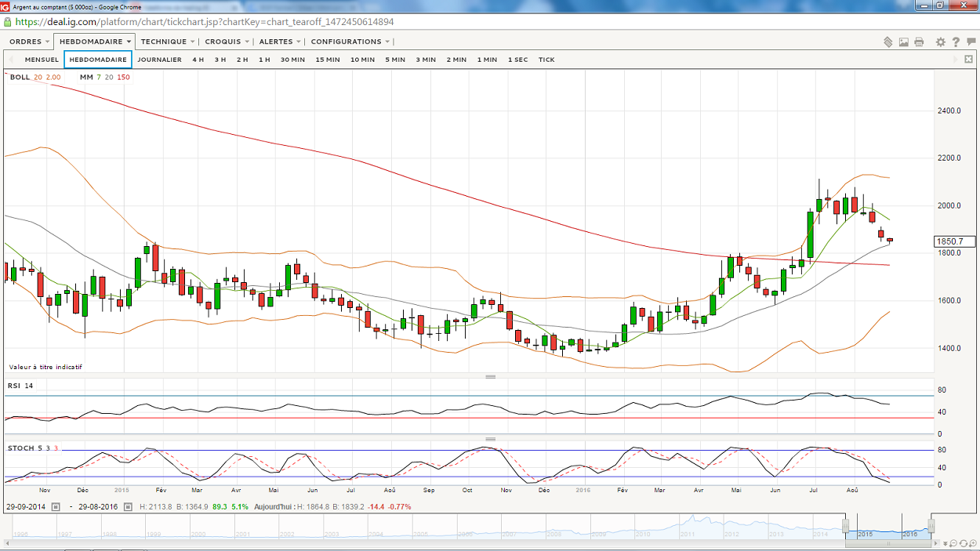Viewport: 980px width, 551px height.
Task: Open end date calendar picker
Action: point(128,507)
